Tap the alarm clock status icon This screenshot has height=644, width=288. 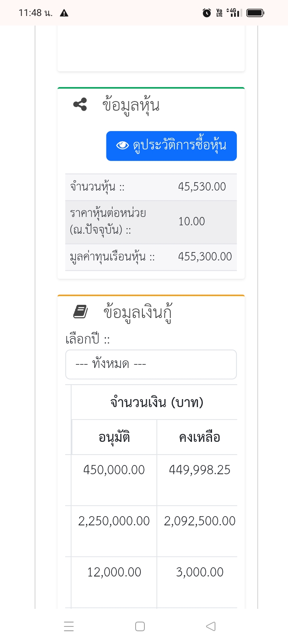tap(207, 13)
